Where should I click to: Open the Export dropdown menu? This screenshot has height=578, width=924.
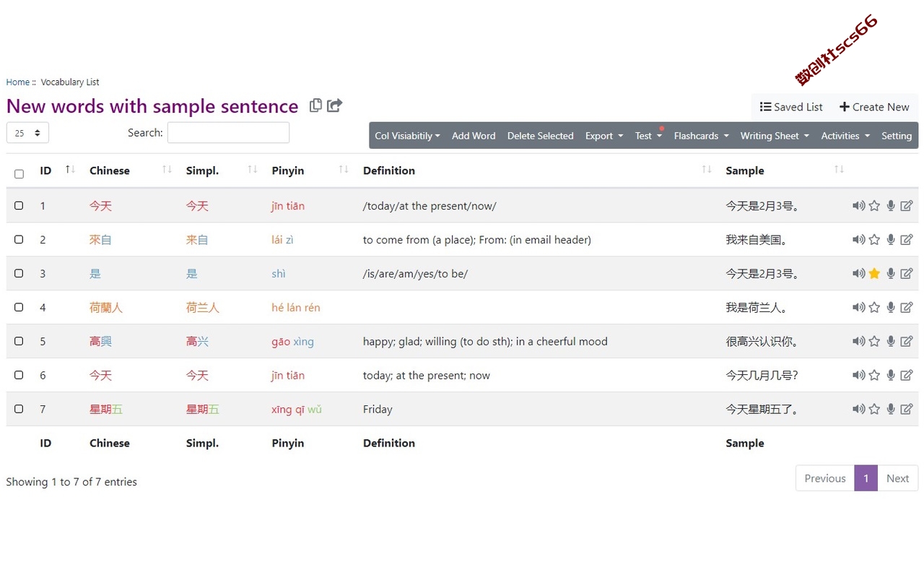604,136
